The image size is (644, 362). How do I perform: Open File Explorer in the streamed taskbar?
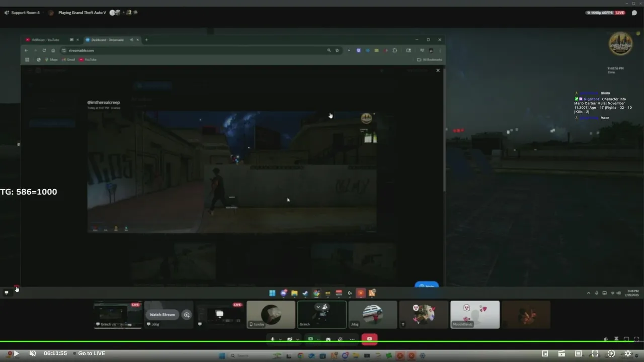(294, 293)
